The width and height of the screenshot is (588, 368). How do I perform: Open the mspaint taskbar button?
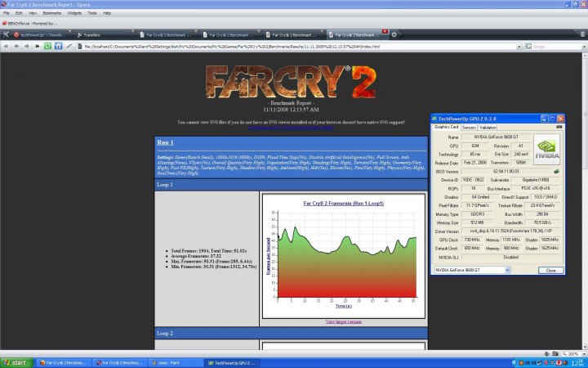pyautogui.click(x=176, y=363)
